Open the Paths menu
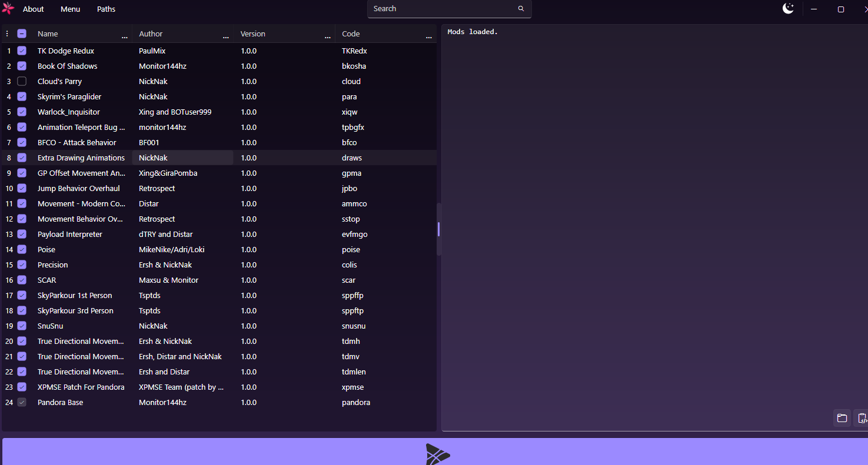868x465 pixels. point(107,9)
